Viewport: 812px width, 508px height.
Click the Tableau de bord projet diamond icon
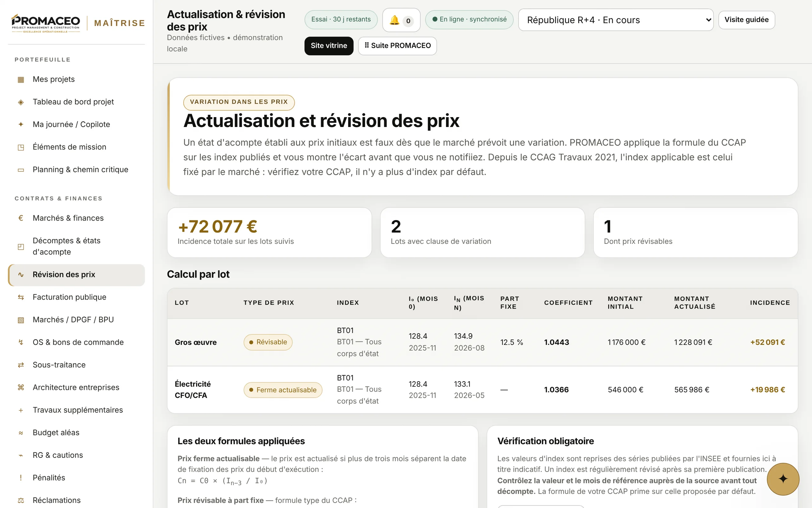(21, 102)
